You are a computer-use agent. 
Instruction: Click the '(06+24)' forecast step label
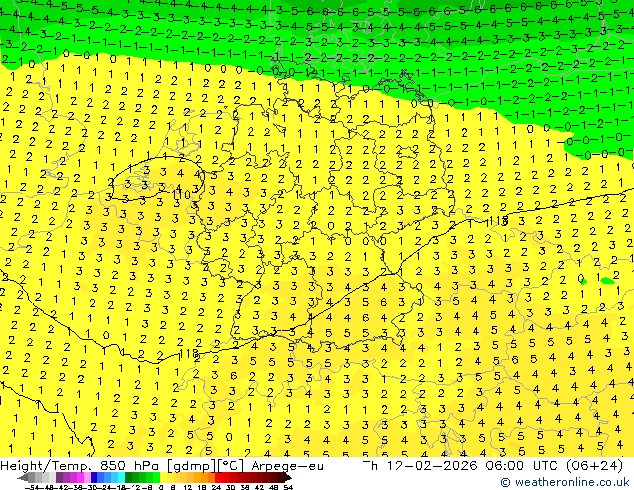click(x=593, y=466)
